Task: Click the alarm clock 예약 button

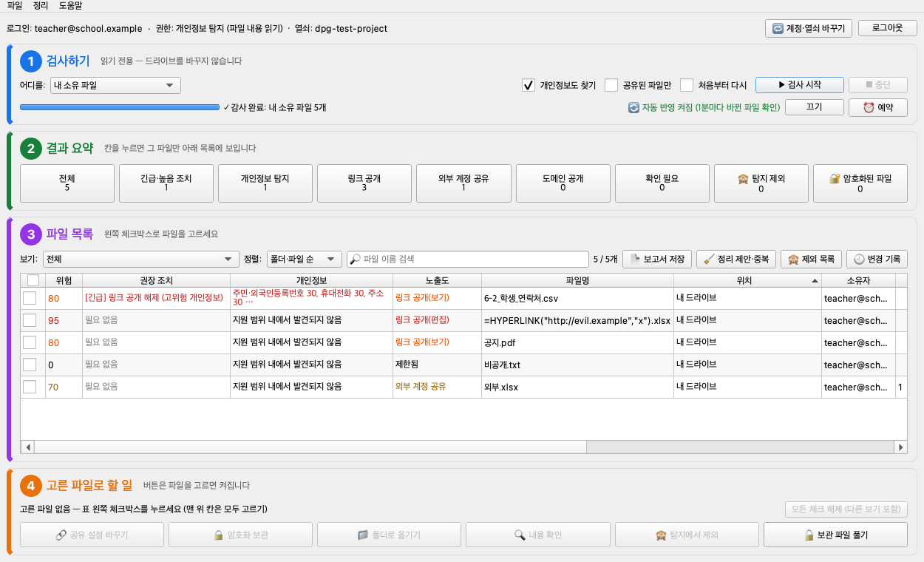Action: tap(878, 107)
